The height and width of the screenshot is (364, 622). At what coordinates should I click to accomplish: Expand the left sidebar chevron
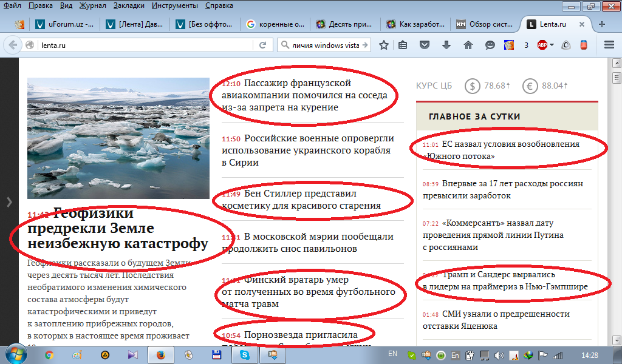[x=9, y=202]
